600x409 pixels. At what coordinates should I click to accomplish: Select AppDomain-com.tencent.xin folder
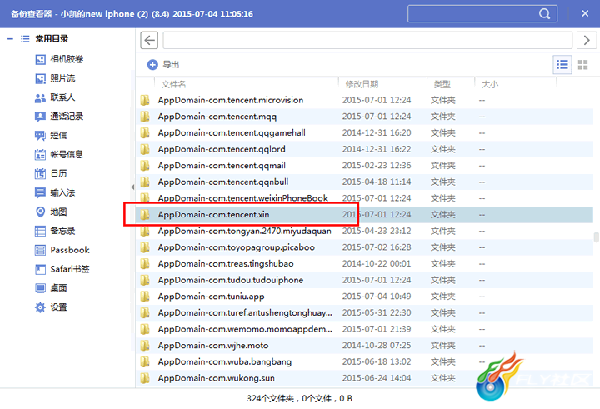click(213, 215)
